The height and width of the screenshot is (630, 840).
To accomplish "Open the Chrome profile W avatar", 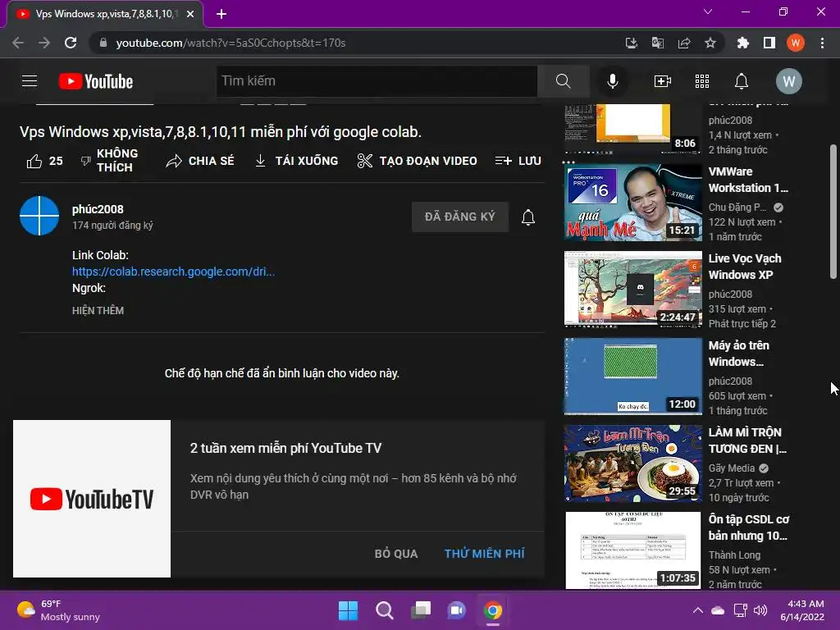I will pos(796,43).
